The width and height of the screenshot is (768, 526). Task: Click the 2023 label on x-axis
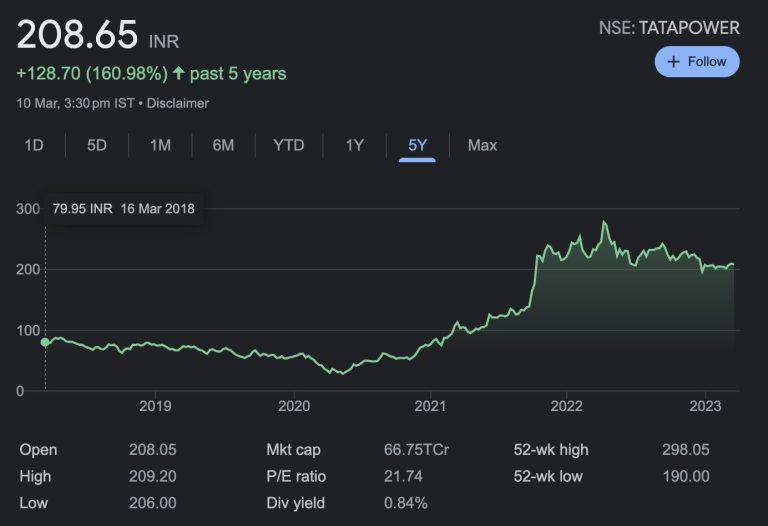pyautogui.click(x=705, y=406)
